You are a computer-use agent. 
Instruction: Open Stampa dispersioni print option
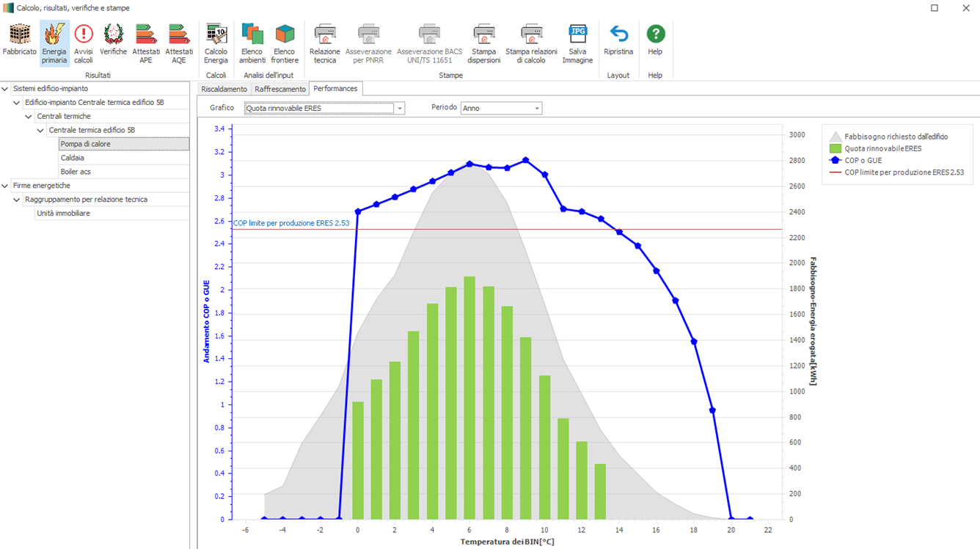483,43
